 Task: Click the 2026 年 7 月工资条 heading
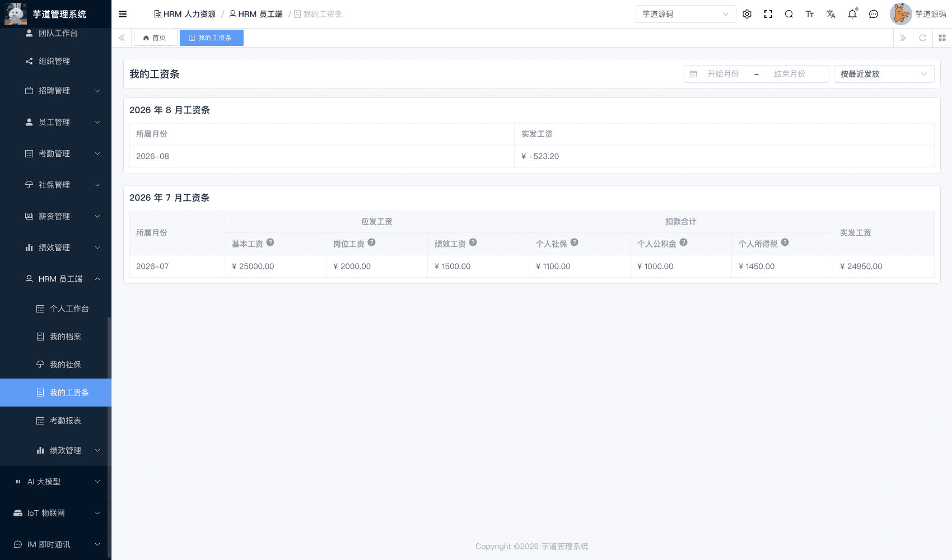pyautogui.click(x=169, y=198)
